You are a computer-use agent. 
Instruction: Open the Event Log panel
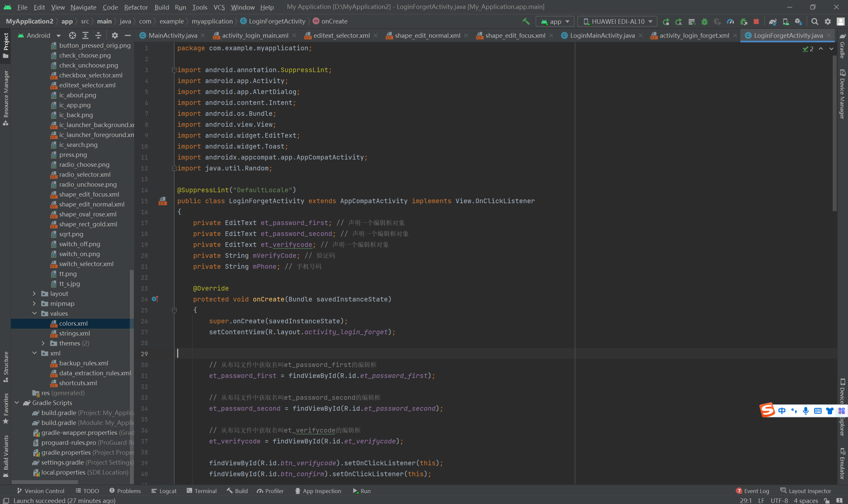point(752,491)
